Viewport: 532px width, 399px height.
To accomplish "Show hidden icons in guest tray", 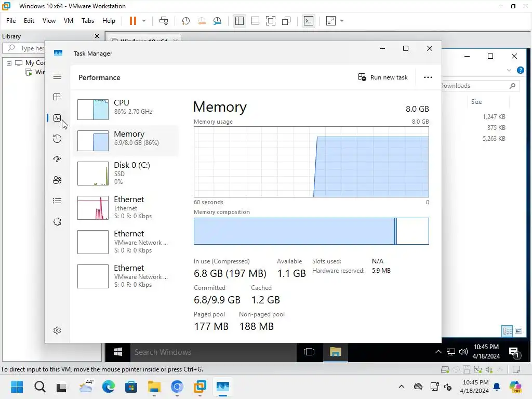I will point(438,352).
